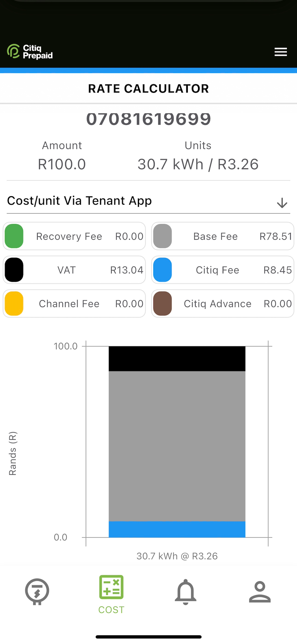Open the meter token tab icon

(37, 591)
